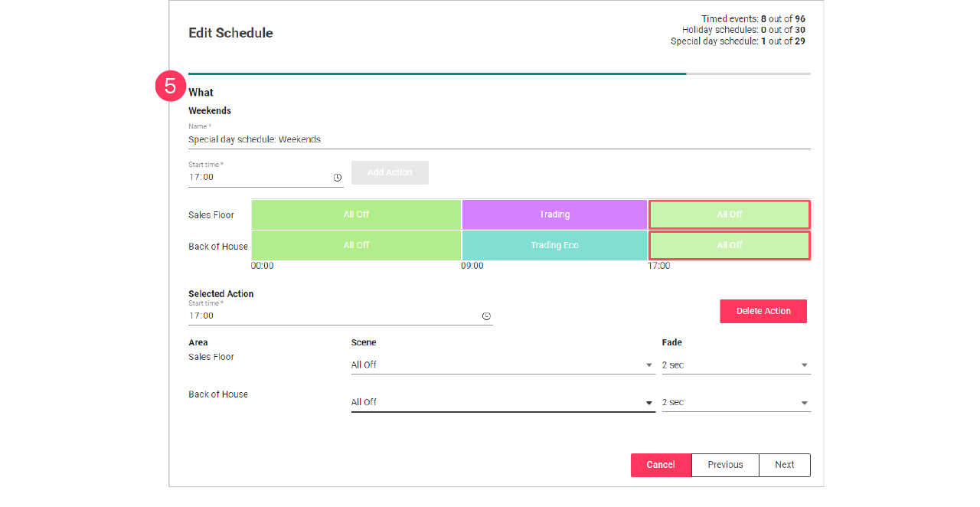Select the highlighted All Off block at 17:00
Viewport: 980px width, 507px height.
click(x=729, y=214)
